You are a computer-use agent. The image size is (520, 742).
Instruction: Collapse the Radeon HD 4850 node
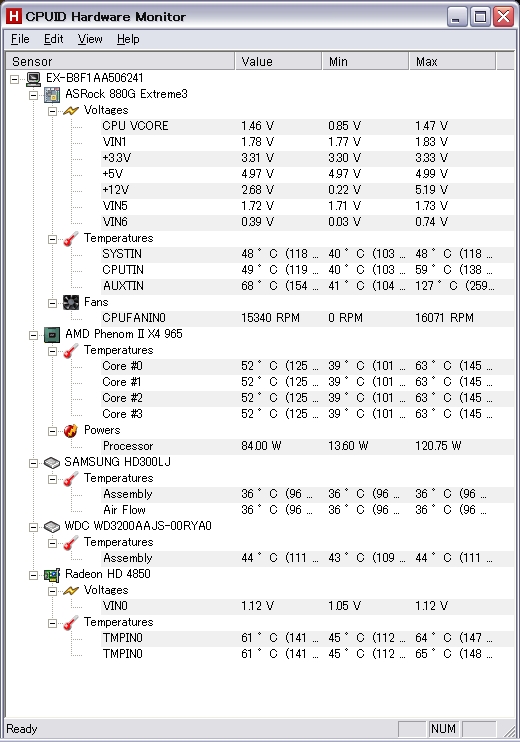pyautogui.click(x=34, y=575)
